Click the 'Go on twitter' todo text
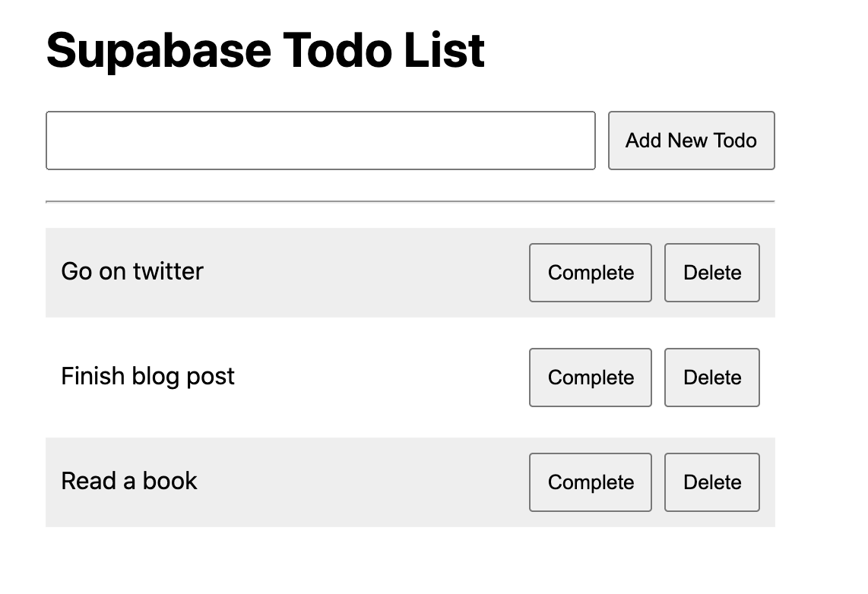Screen dimensions: 868x594 [132, 271]
